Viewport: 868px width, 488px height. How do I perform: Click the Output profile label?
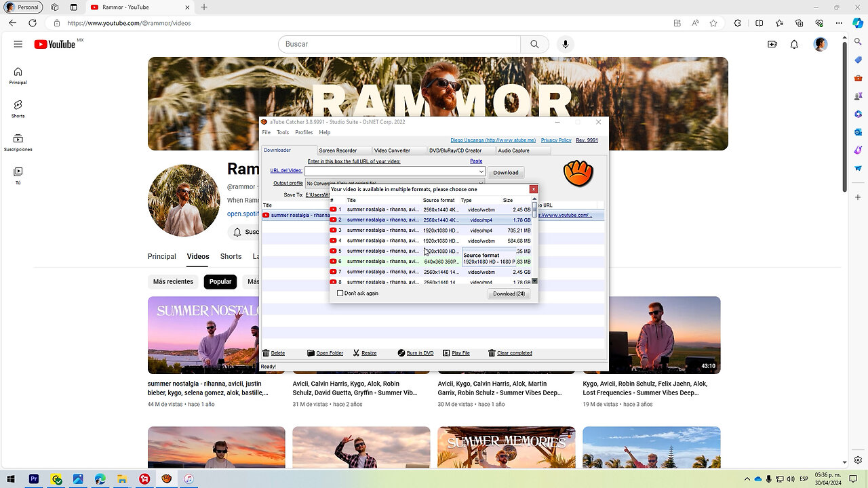click(288, 183)
